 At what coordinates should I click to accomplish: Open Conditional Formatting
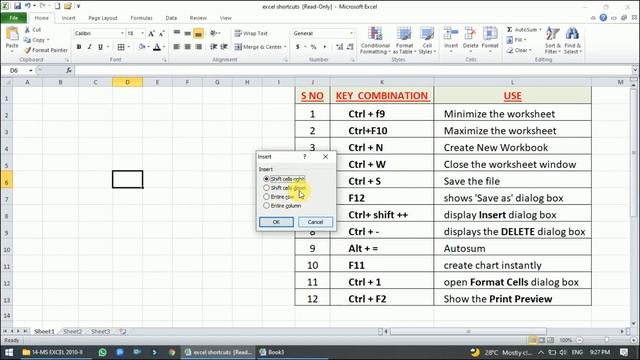(x=375, y=40)
